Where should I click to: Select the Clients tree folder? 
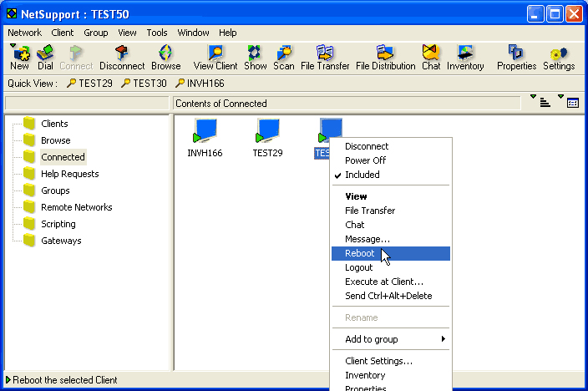tap(46, 124)
